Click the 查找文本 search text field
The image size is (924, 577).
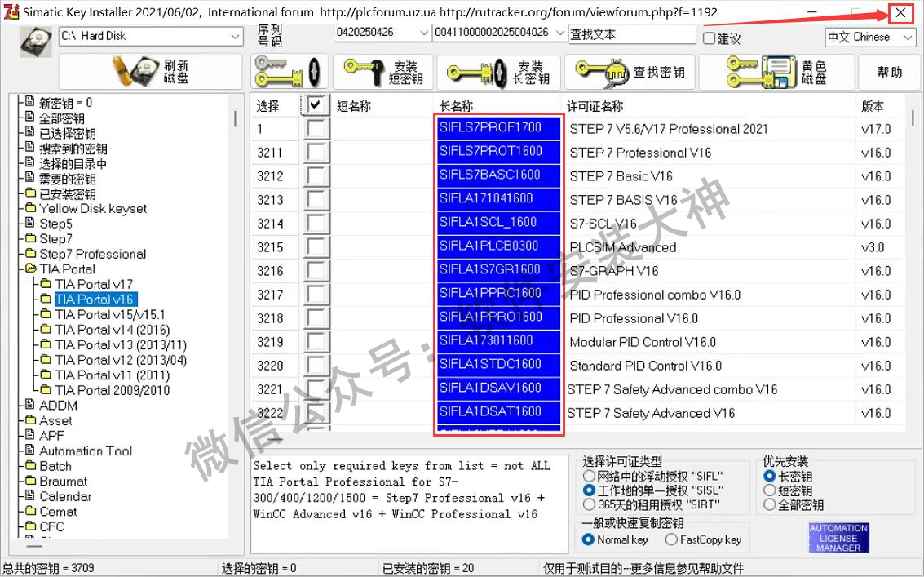point(632,34)
